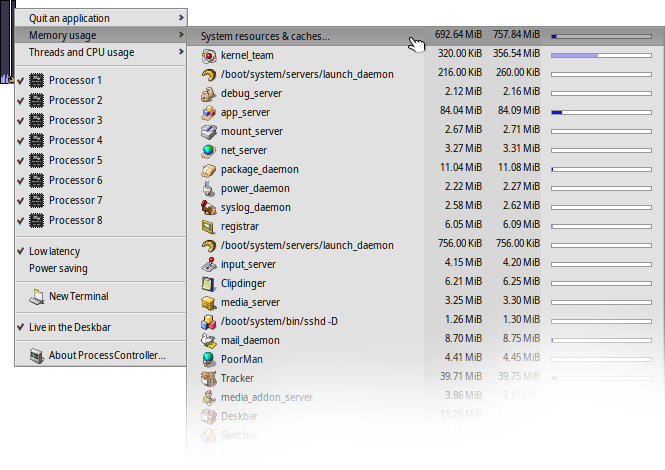Toggle Live in the Deskbar
665x470 pixels.
(x=101, y=327)
